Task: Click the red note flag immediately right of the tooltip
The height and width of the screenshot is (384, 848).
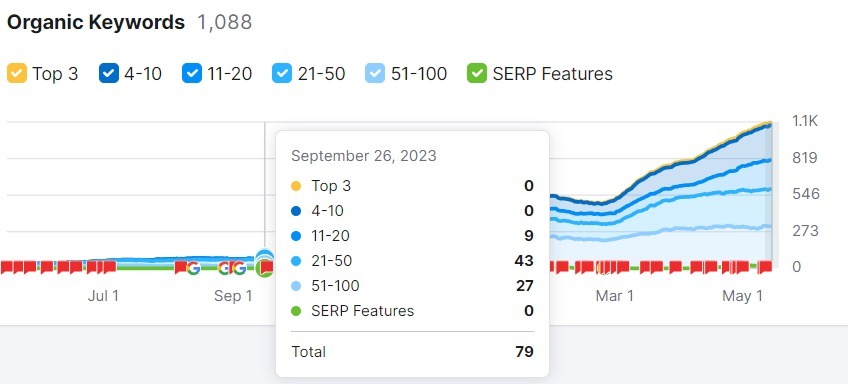Action: [562, 267]
